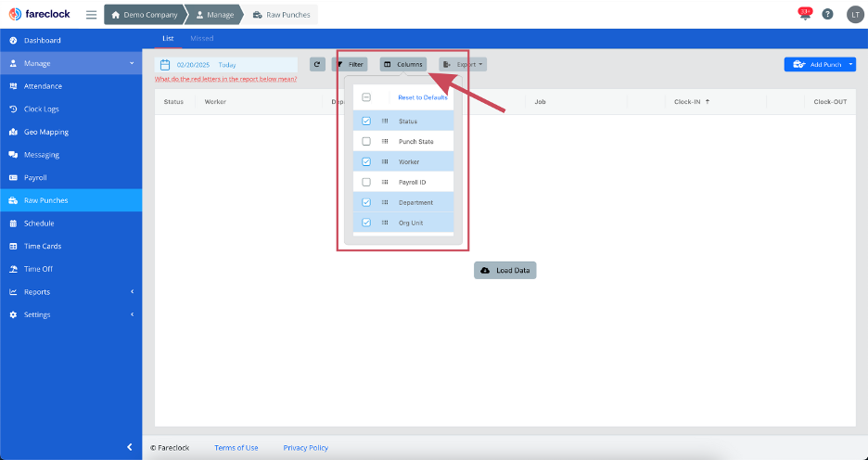Open Add Punch dropdown arrow

point(850,64)
